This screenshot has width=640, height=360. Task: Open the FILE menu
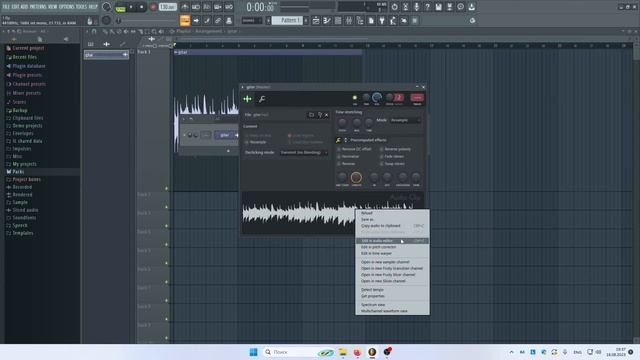click(6, 7)
